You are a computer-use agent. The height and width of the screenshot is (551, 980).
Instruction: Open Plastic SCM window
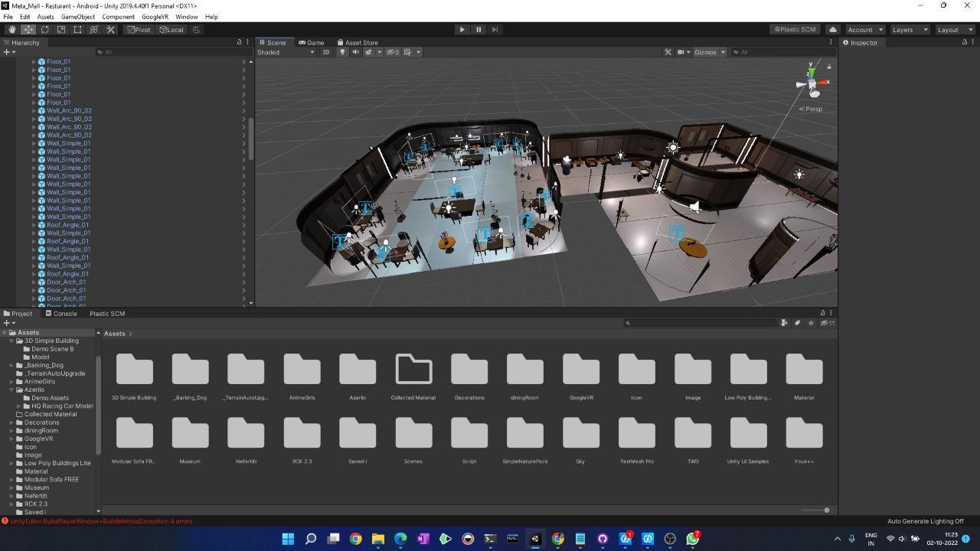click(x=795, y=29)
